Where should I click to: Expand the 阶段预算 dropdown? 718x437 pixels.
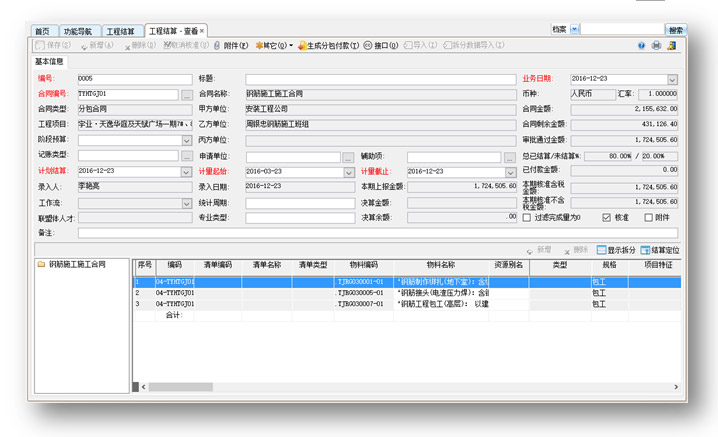click(x=186, y=140)
